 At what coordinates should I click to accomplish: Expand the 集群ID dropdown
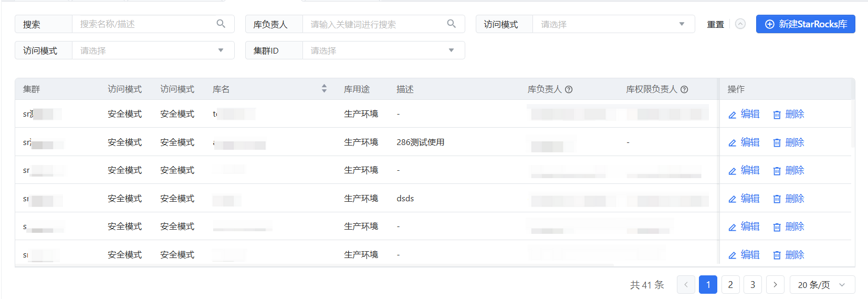383,50
